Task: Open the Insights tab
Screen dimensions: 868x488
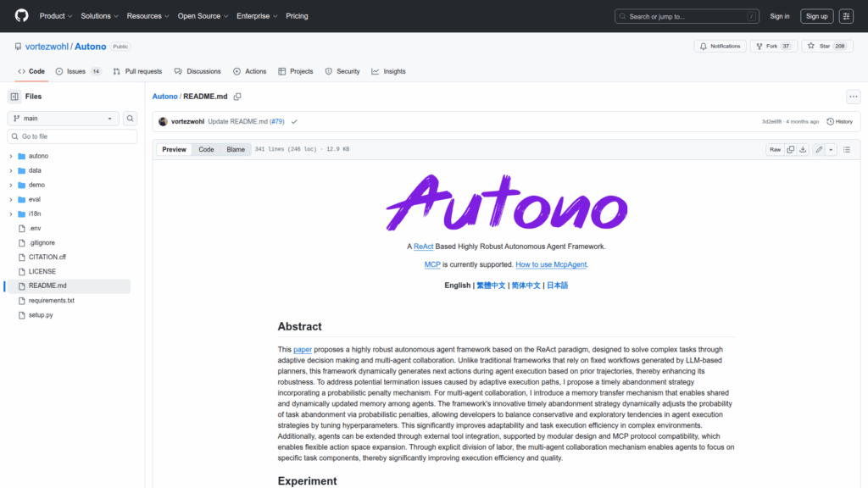Action: (x=388, y=71)
